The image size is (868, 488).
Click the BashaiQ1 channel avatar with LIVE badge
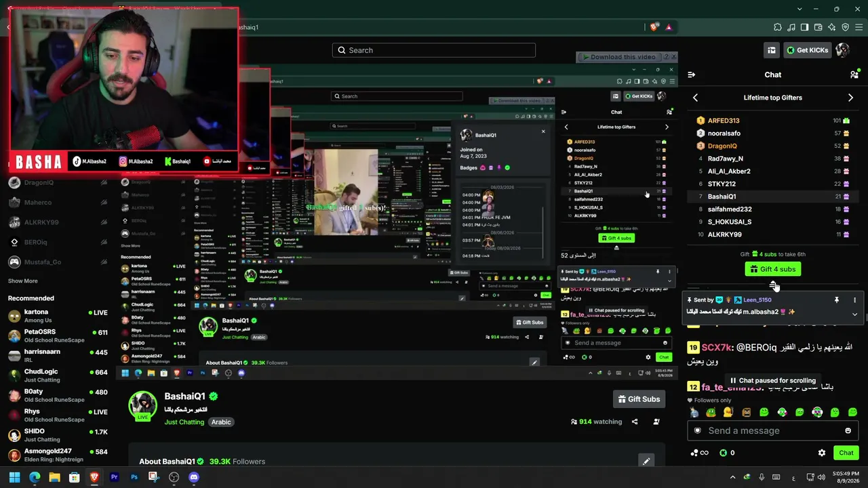pyautogui.click(x=142, y=405)
